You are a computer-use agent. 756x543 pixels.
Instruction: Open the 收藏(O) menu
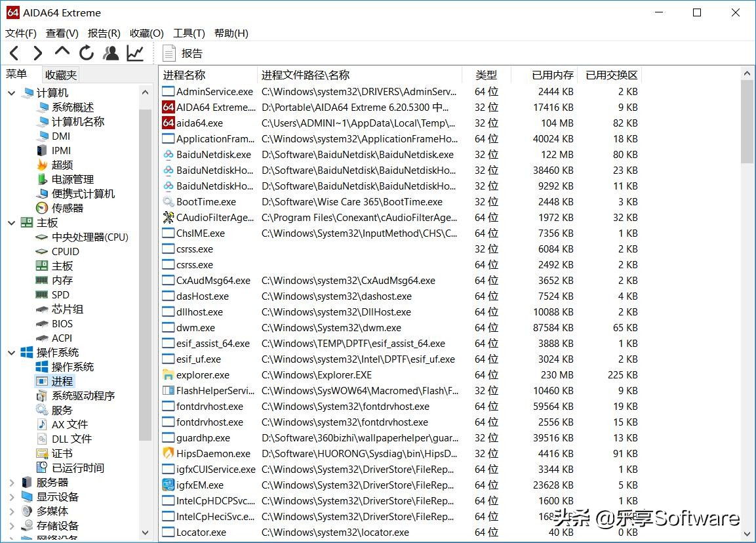147,33
